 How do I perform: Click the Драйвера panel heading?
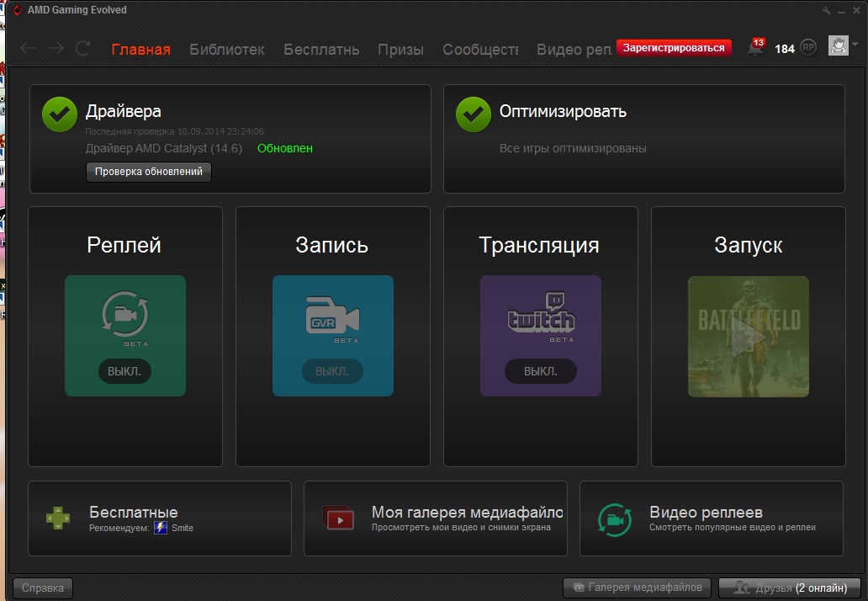pyautogui.click(x=124, y=111)
